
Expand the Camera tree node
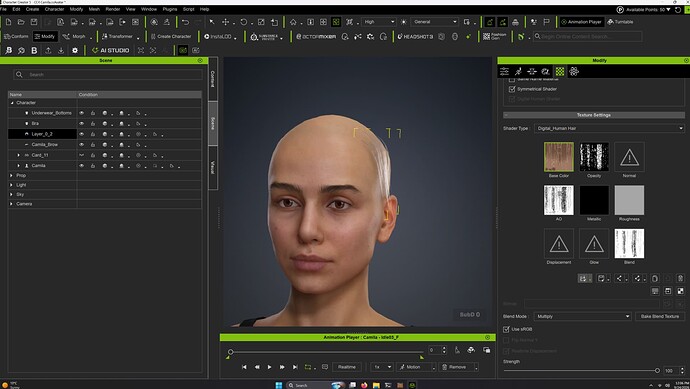coord(11,204)
